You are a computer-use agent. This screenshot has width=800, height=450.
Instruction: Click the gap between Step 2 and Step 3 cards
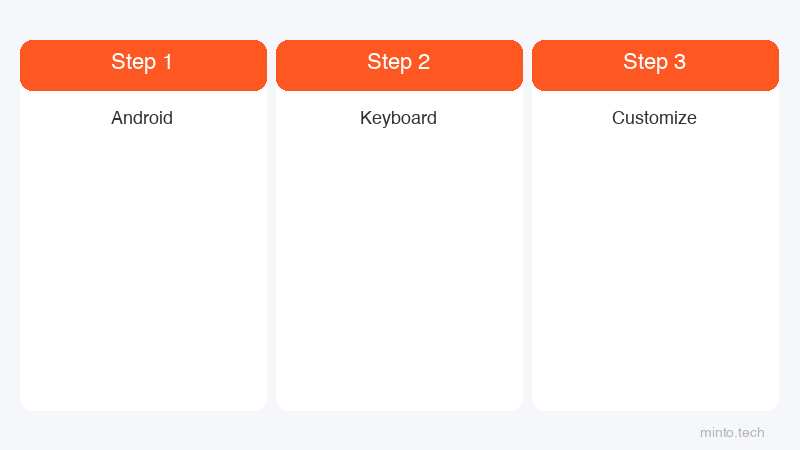pos(528,225)
